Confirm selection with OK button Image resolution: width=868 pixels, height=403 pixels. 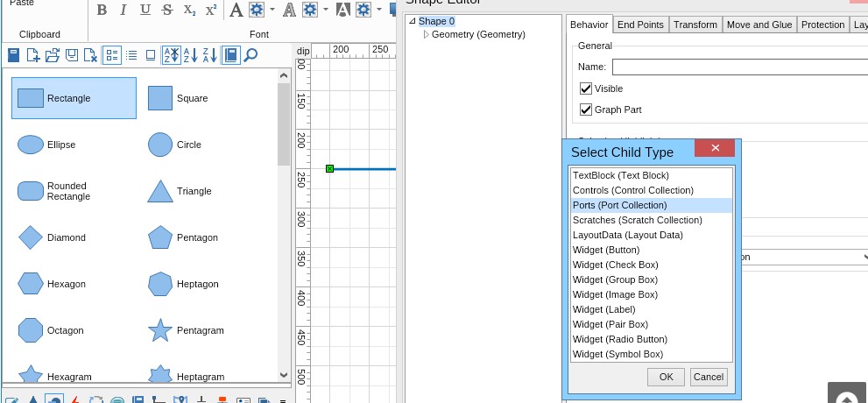(x=666, y=377)
